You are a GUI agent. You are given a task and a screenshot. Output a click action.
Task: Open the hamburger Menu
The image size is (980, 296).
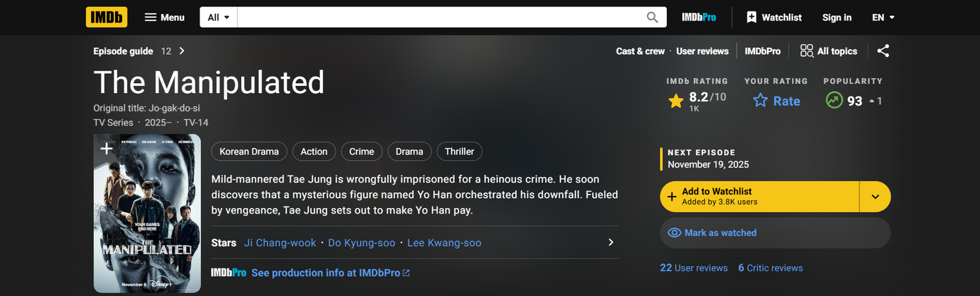click(x=164, y=17)
